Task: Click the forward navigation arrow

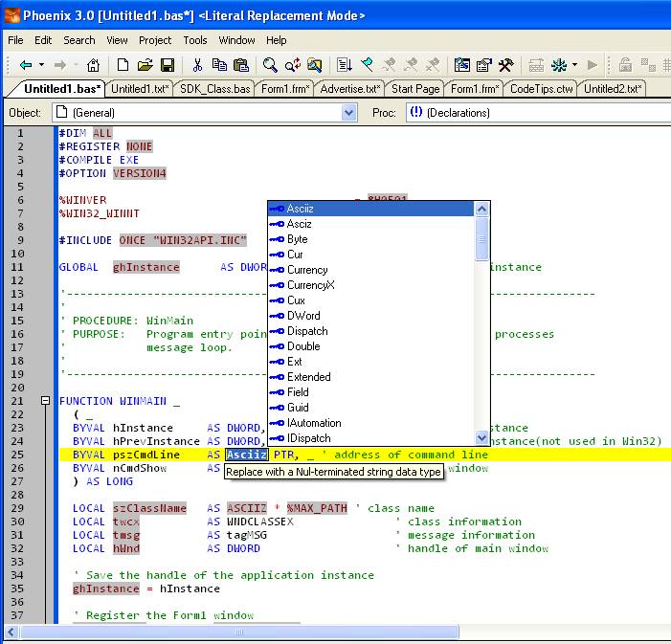Action: (60, 65)
